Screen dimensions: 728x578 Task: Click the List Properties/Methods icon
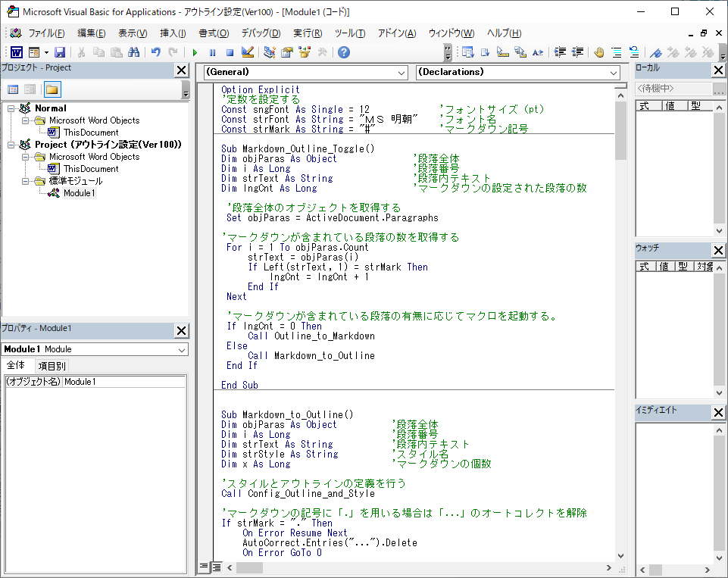click(468, 52)
